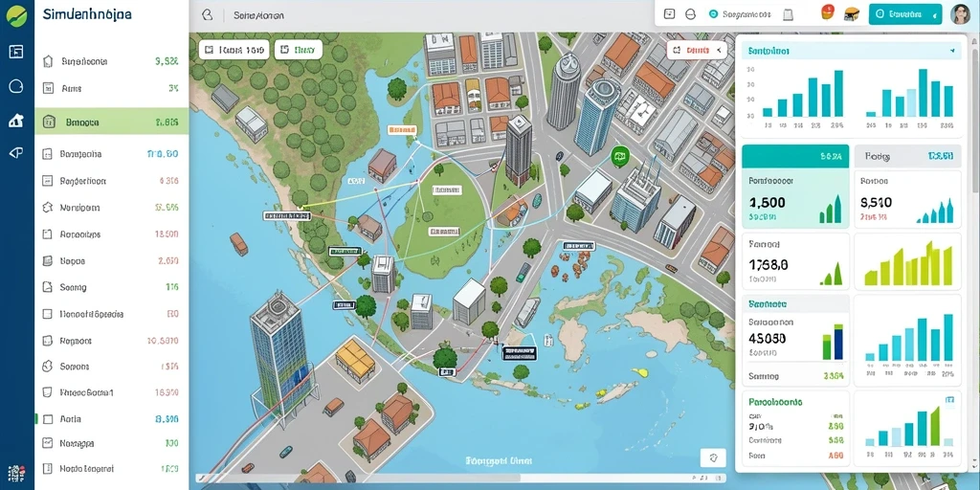This screenshot has width=980, height=490.
Task: Open the card showing 45050
Action: 795,340
